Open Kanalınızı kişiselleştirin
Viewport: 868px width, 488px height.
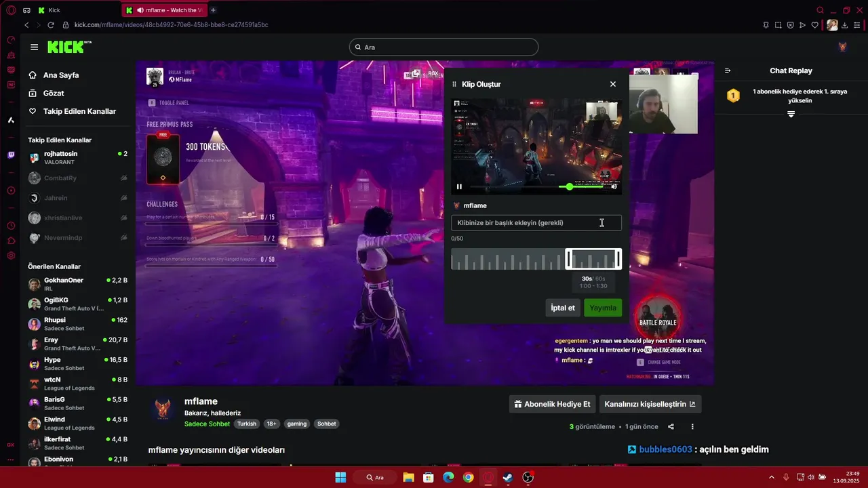(650, 404)
